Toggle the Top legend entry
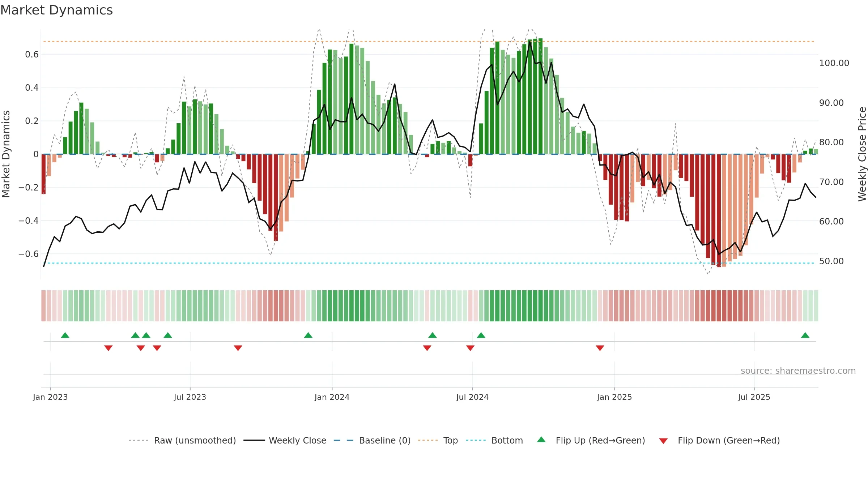Screen dimensions: 868x488 [x=438, y=440]
